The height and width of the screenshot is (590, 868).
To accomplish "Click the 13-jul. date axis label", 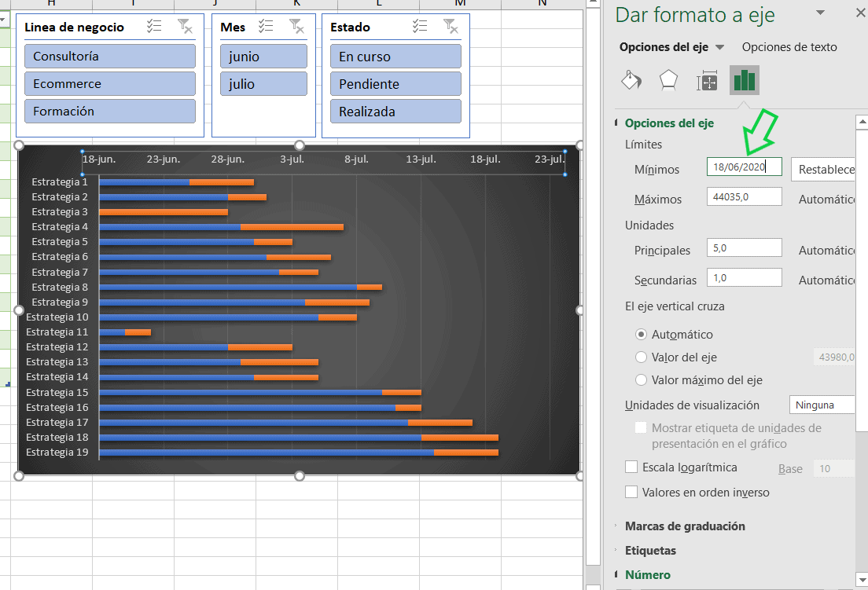I will [x=421, y=159].
